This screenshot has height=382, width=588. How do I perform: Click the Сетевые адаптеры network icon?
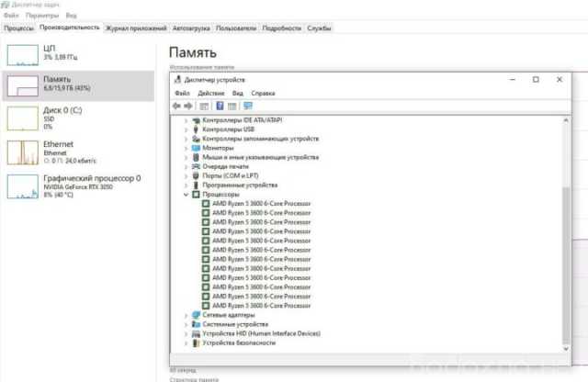click(x=196, y=315)
